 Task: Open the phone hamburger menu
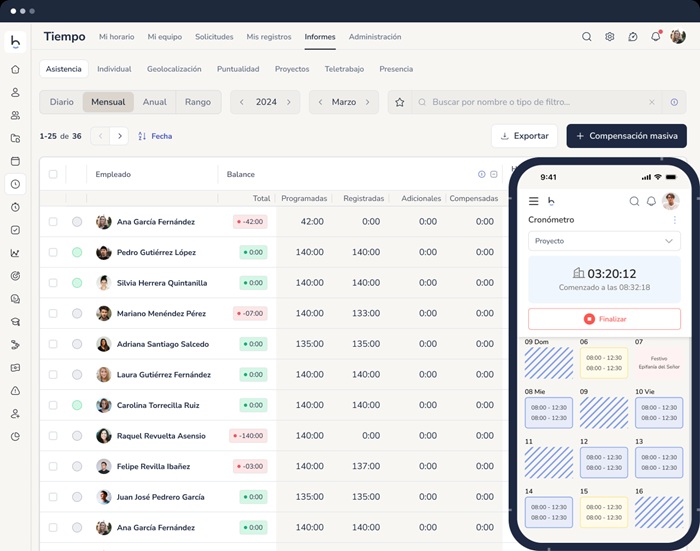pos(533,201)
